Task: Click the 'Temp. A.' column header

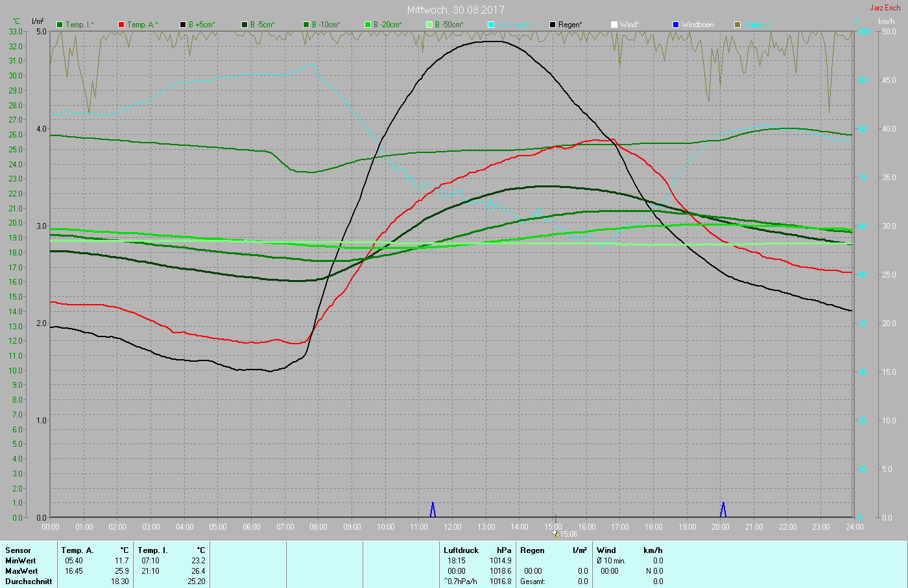Action: point(78,550)
